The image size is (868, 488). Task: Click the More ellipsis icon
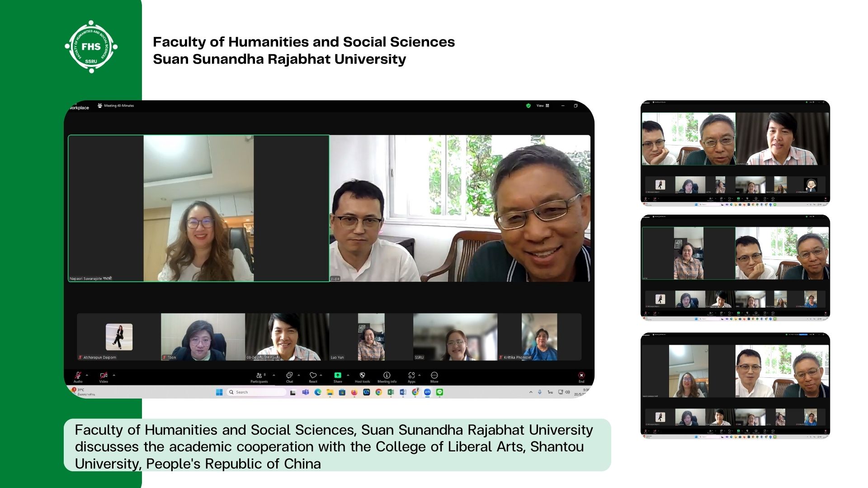tap(434, 375)
